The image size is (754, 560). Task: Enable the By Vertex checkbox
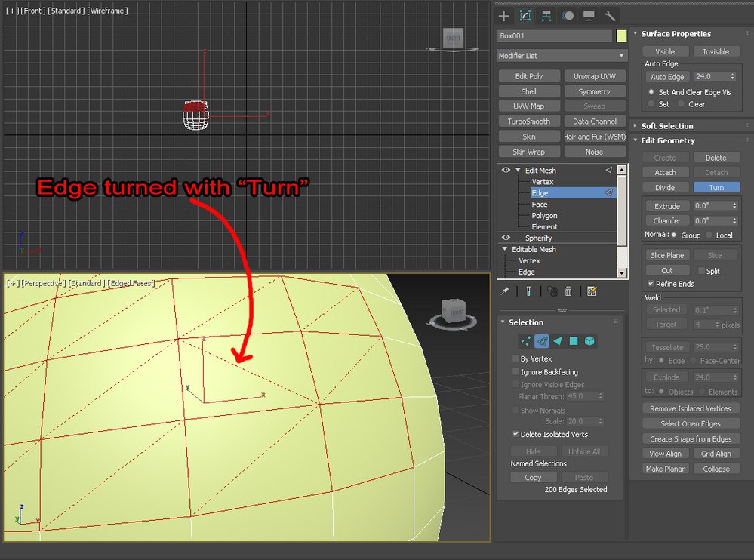(x=516, y=358)
